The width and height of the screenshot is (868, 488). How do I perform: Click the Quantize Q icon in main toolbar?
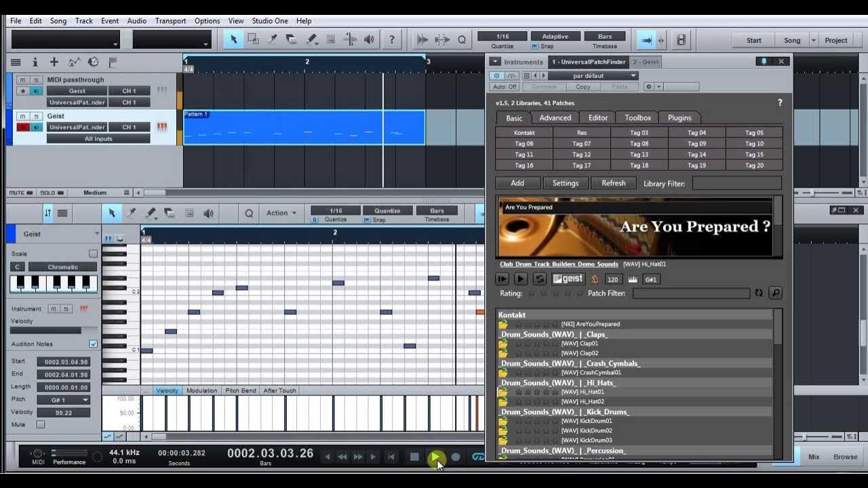(x=462, y=40)
